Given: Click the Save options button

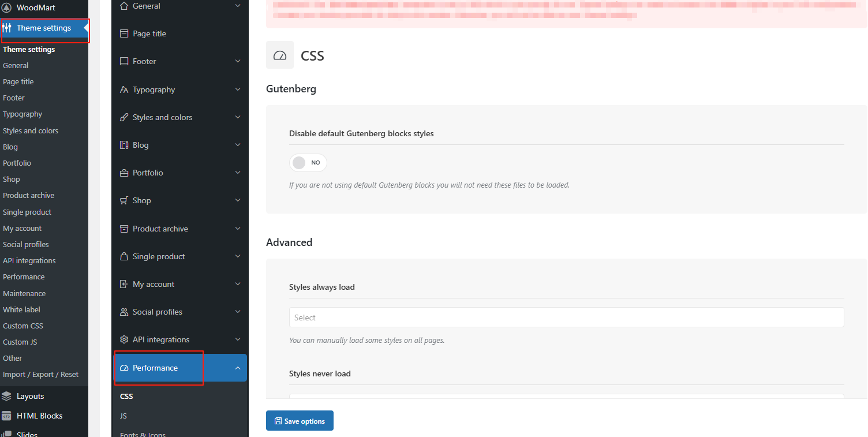Looking at the screenshot, I should pos(300,421).
